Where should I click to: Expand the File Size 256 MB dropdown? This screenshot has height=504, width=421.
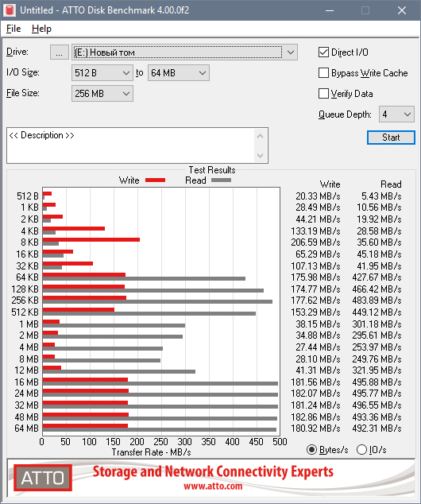tap(102, 94)
